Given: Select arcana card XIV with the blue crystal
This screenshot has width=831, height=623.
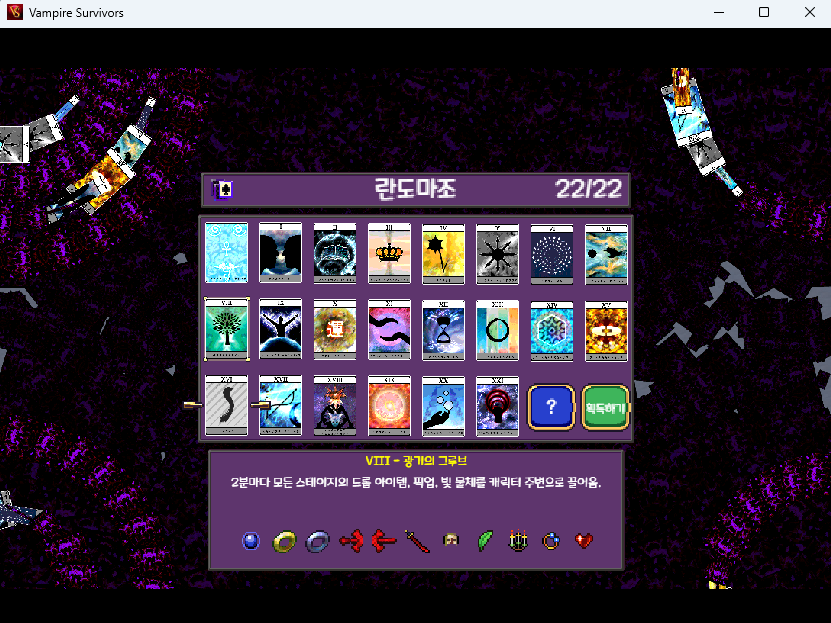Looking at the screenshot, I should pyautogui.click(x=552, y=332).
